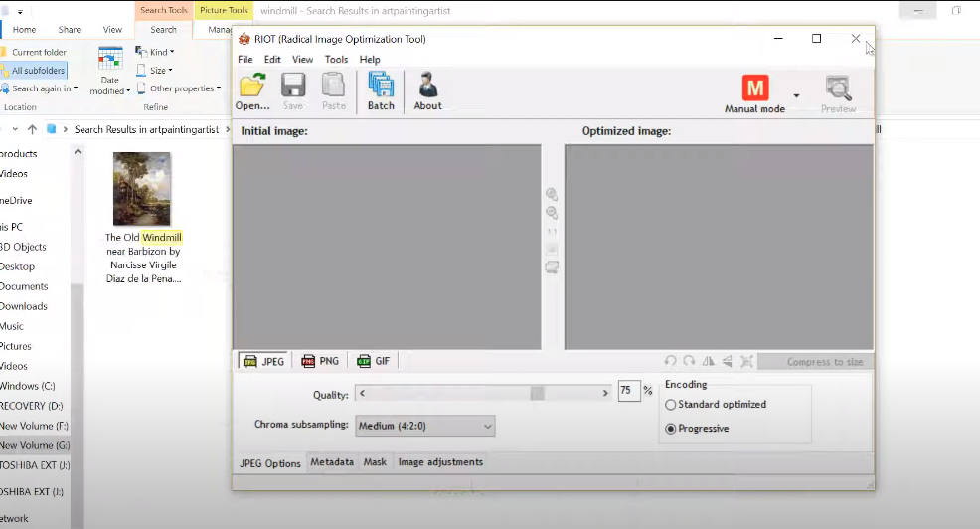The height and width of the screenshot is (529, 980).
Task: Click the rotate right icon
Action: pyautogui.click(x=689, y=361)
